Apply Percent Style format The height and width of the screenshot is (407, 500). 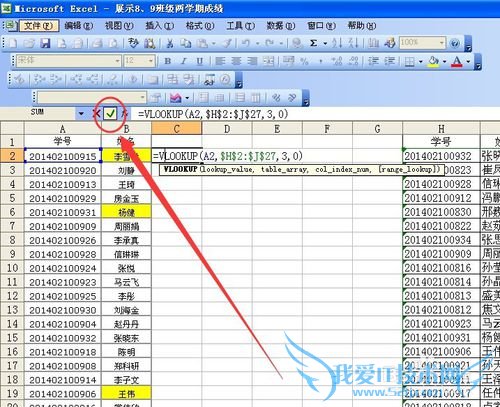tap(304, 61)
